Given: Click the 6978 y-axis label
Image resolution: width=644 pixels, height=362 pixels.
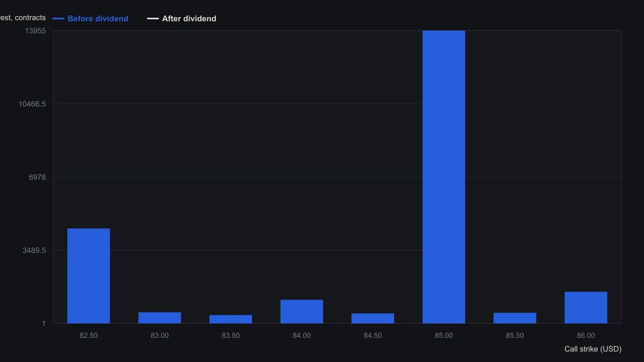Looking at the screenshot, I should [x=37, y=177].
